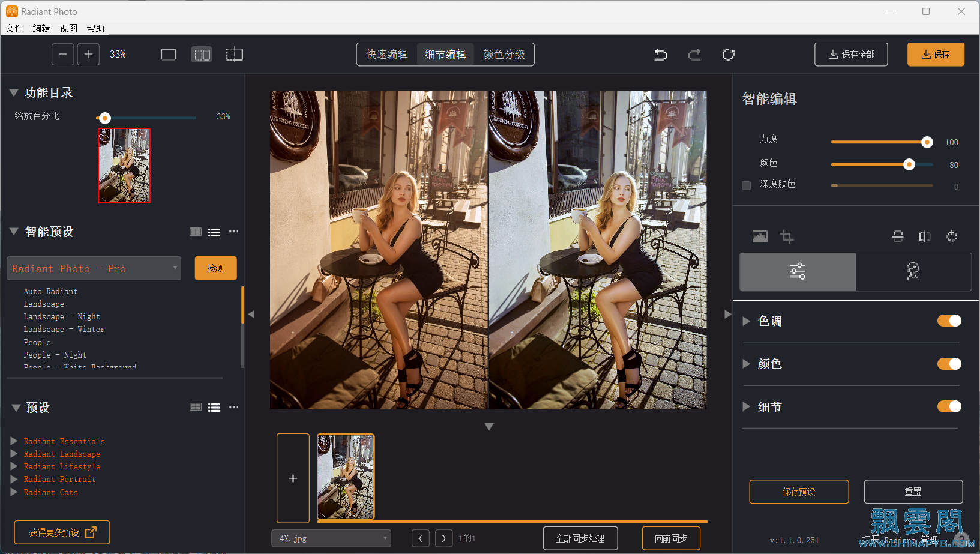Click the zoom out minus button
The image size is (980, 554).
coord(63,55)
